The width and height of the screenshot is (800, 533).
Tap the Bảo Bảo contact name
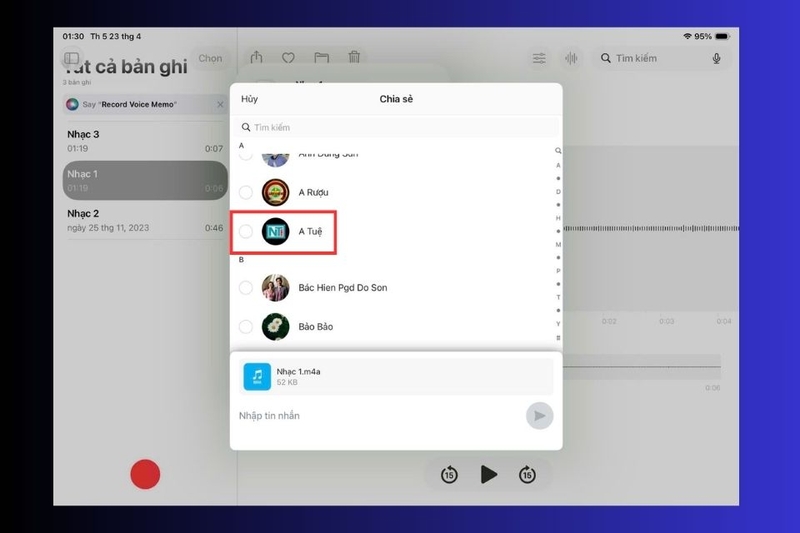pos(316,327)
